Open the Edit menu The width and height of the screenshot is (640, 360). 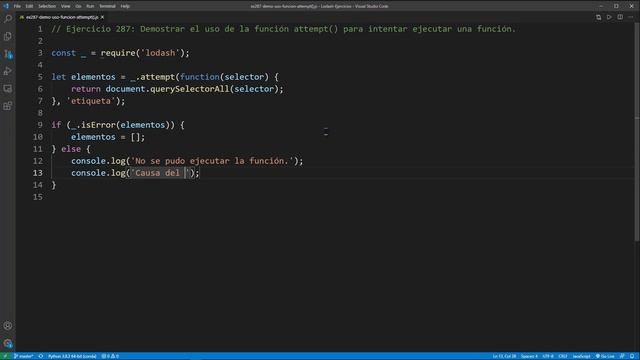tap(29, 6)
